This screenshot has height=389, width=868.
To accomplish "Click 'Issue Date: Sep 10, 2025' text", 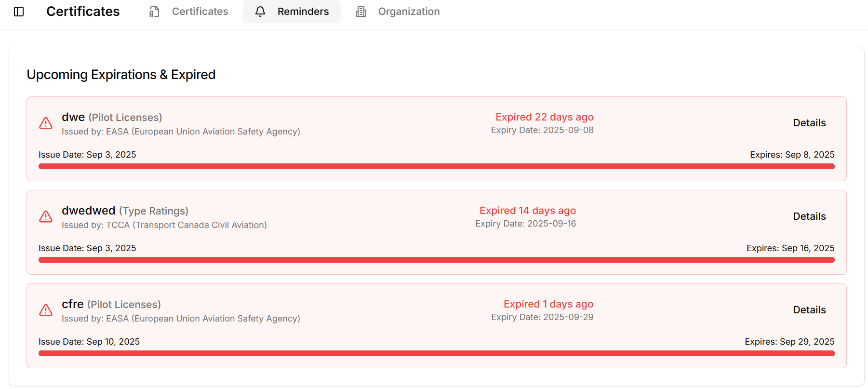I will point(89,342).
